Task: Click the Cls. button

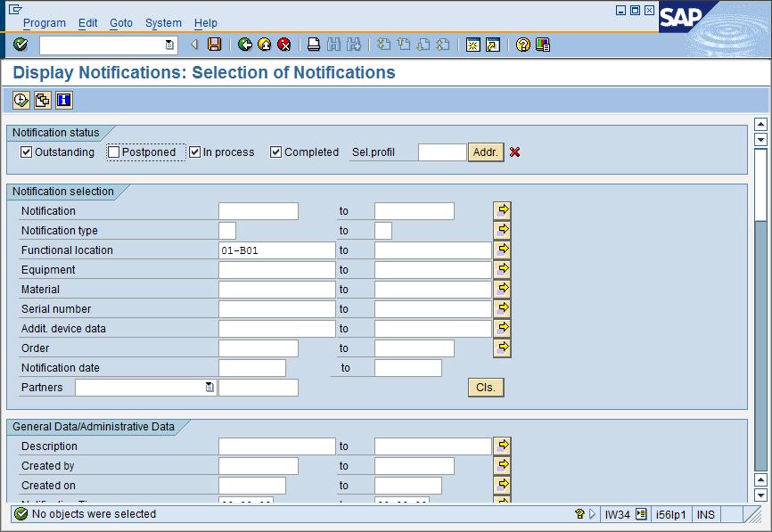Action: (x=486, y=388)
